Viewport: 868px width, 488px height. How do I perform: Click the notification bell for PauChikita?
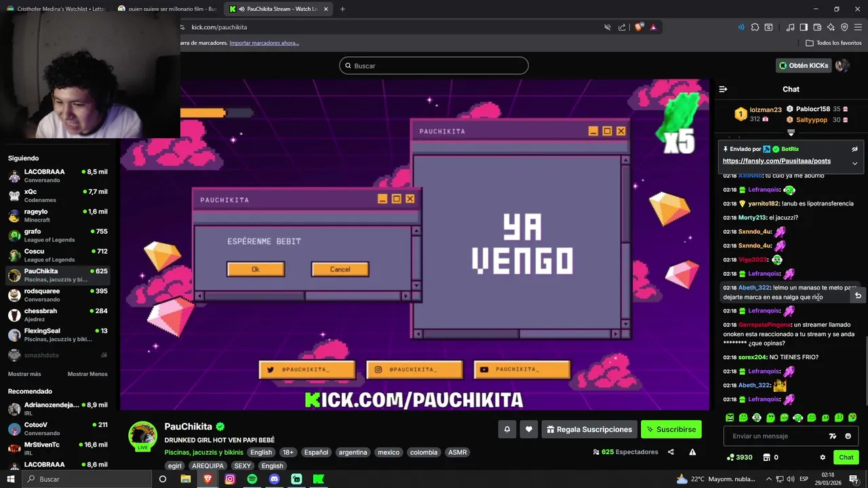pos(507,429)
